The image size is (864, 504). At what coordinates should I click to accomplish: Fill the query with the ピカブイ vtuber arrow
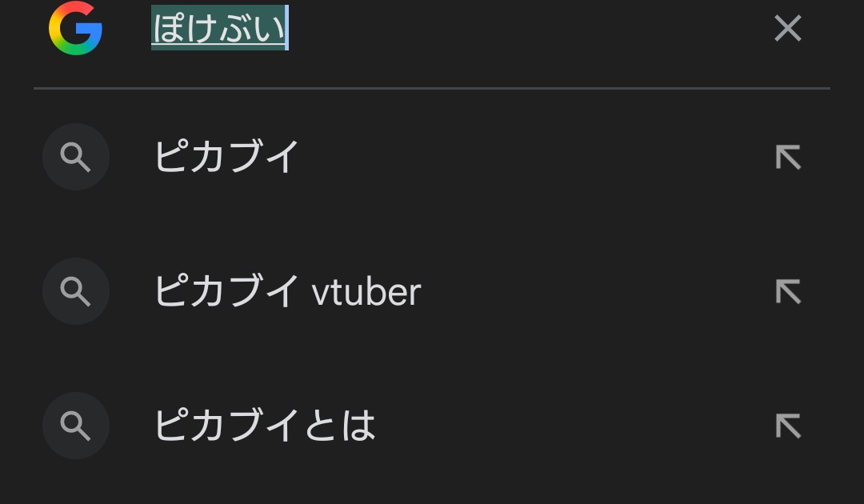[788, 292]
